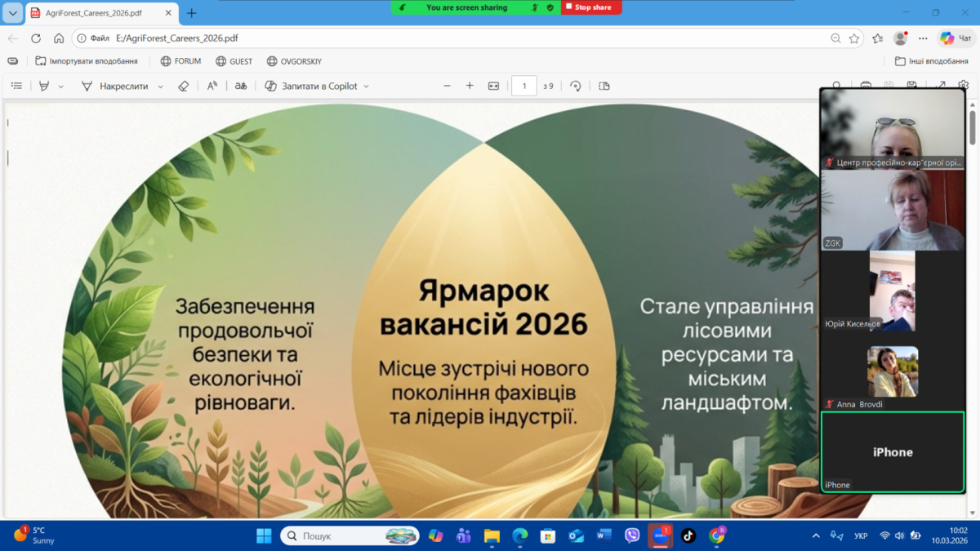Zoom in with the plus icon
Screen dimensions: 980x551
[470, 86]
